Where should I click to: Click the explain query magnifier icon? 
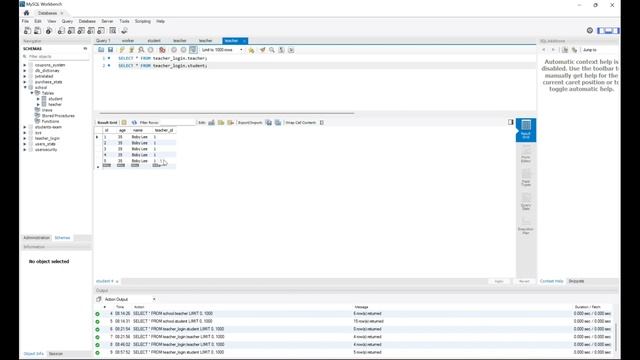[x=141, y=50]
